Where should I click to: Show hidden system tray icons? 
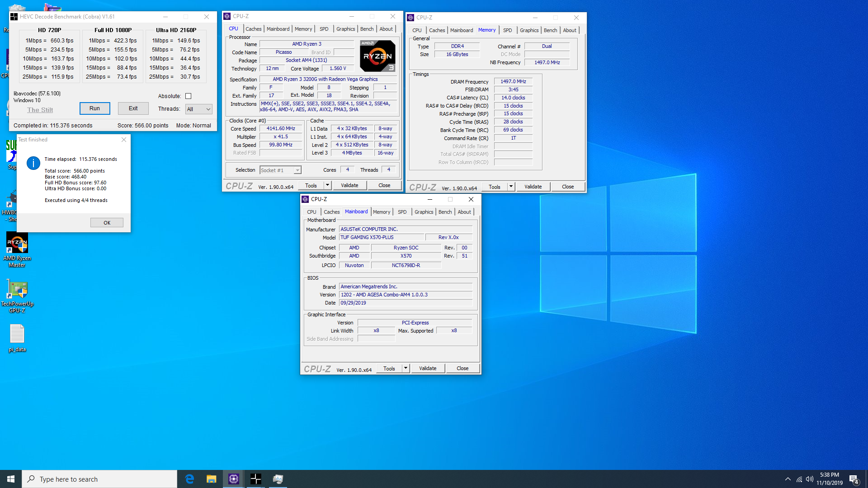(788, 479)
